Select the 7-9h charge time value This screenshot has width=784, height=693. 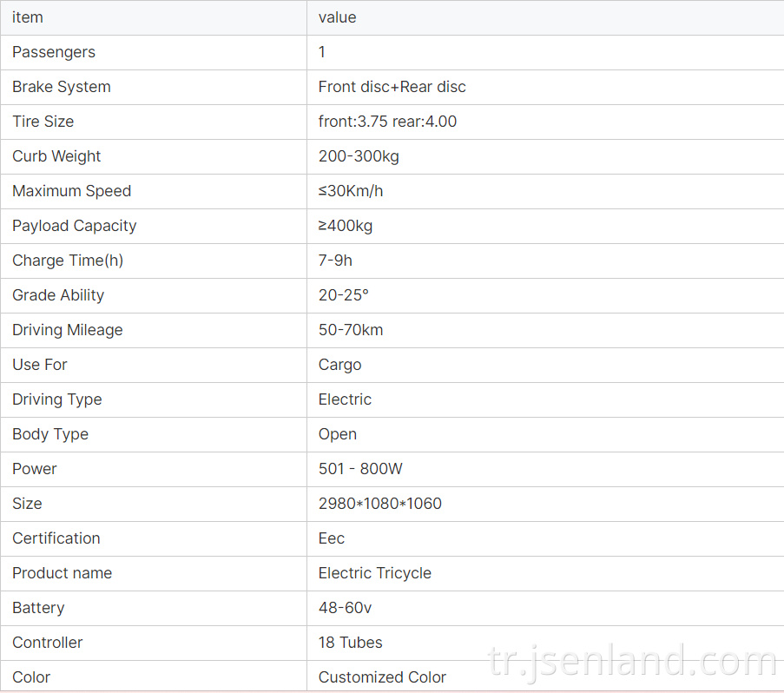(335, 261)
